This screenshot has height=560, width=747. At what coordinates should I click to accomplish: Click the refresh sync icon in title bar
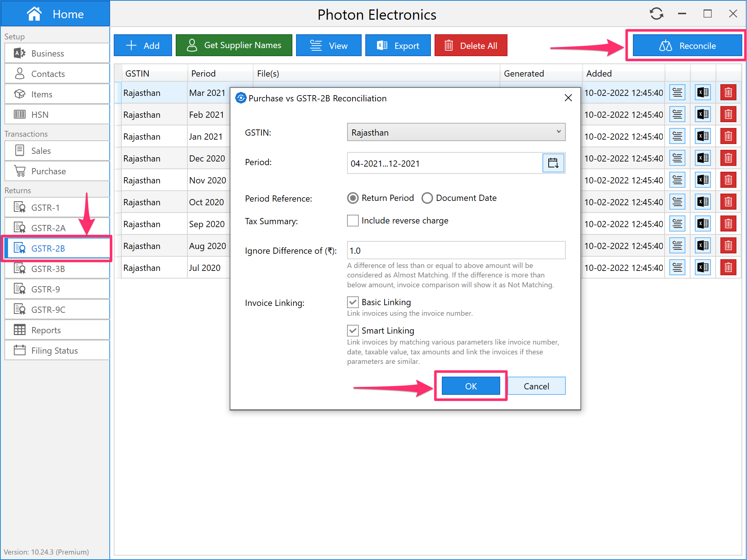[x=656, y=14]
